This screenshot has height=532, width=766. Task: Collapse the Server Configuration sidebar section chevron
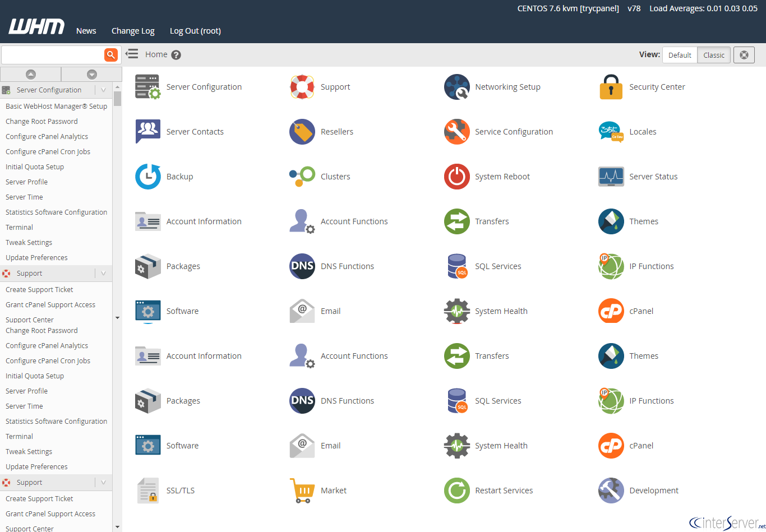pyautogui.click(x=103, y=90)
